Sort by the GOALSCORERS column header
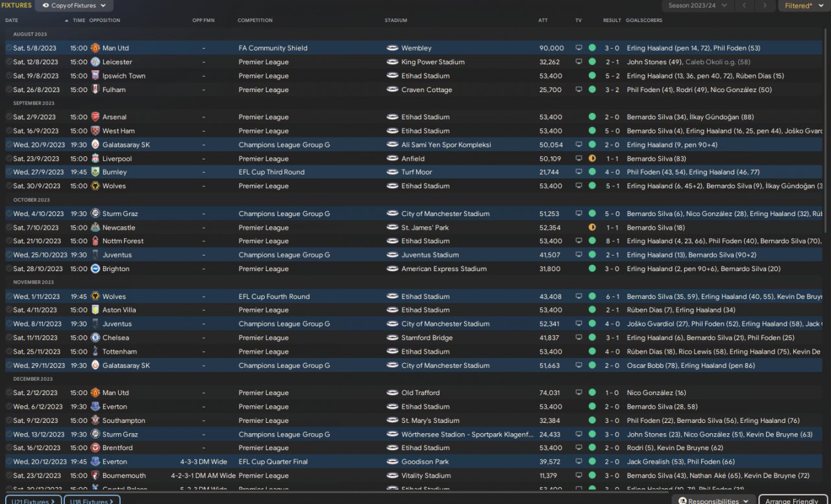Screen dimensions: 831x504 point(644,21)
